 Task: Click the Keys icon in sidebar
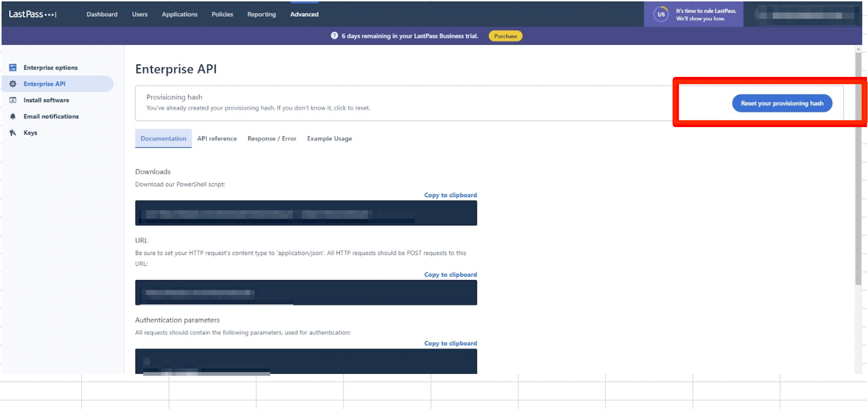tap(13, 133)
